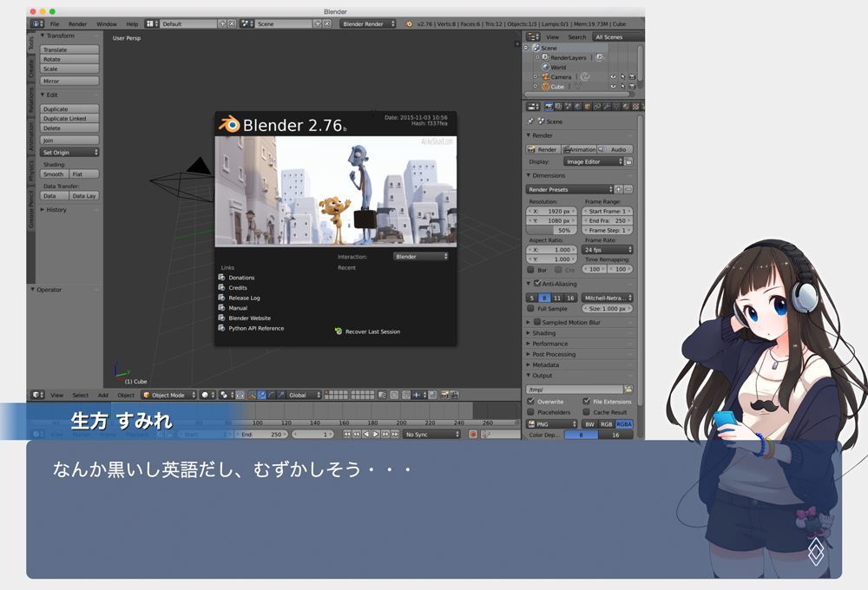Click the Animation render button
This screenshot has height=590, width=868.
tap(578, 149)
